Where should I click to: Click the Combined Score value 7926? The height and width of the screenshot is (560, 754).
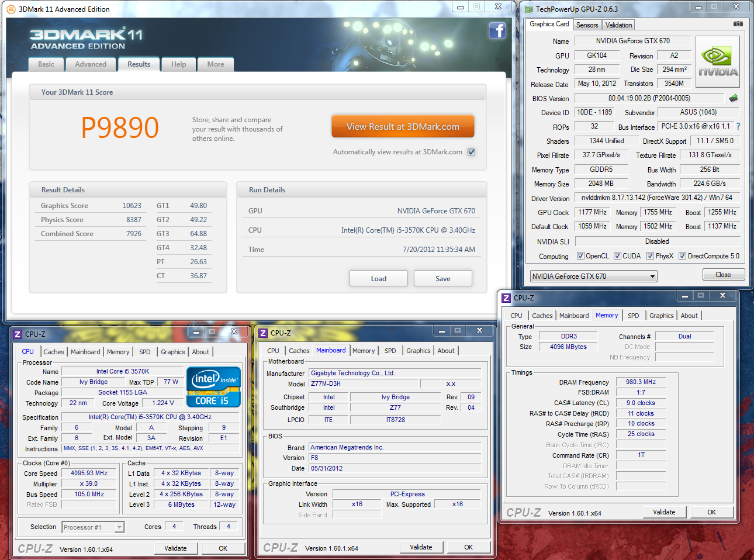[134, 234]
